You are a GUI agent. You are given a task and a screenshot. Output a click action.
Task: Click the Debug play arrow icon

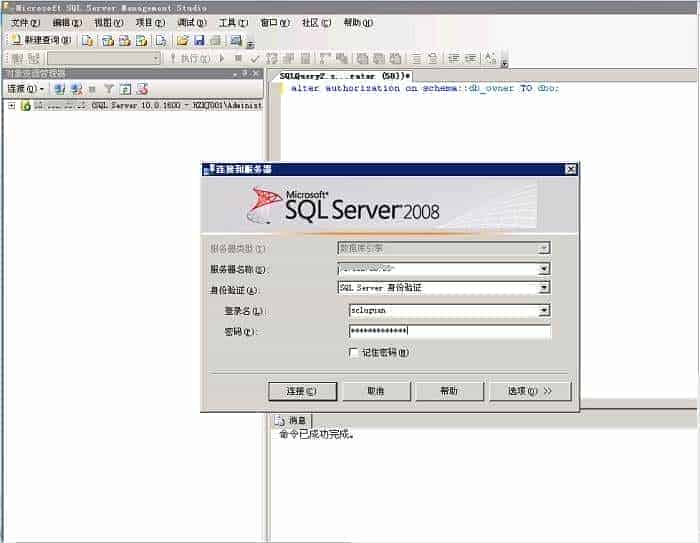pos(222,58)
